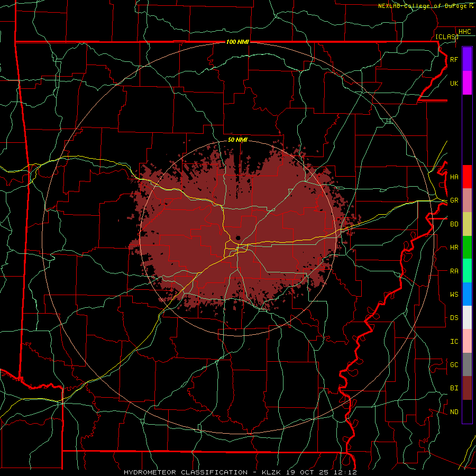
Task: Click the 50 NMI range ring label
Action: (x=237, y=140)
